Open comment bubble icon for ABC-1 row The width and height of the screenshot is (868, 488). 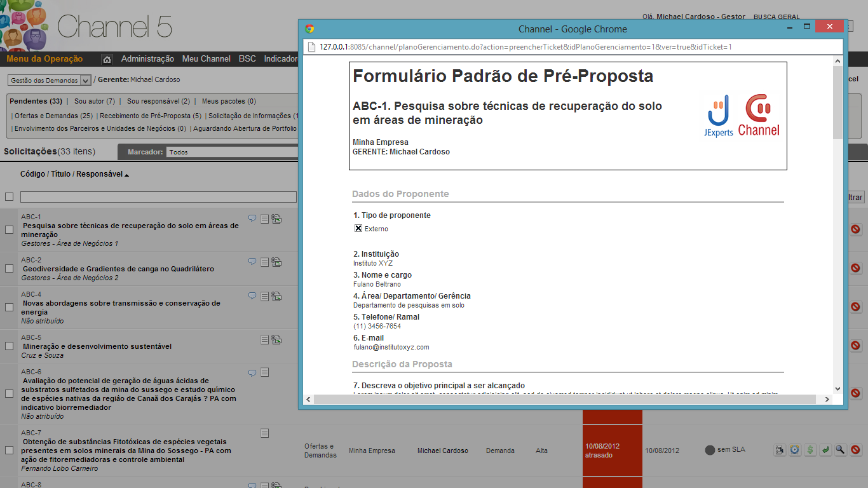point(252,218)
